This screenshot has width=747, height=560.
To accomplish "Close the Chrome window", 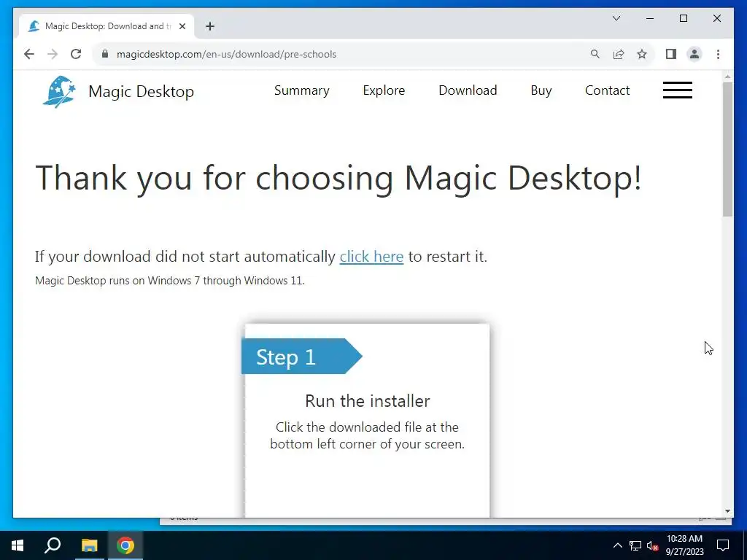I will click(x=716, y=18).
